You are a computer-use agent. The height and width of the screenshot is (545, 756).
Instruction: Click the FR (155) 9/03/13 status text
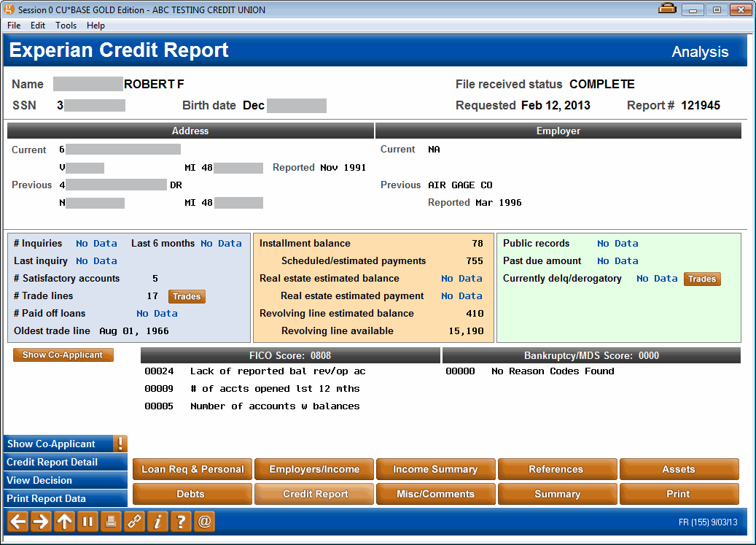pos(708,522)
